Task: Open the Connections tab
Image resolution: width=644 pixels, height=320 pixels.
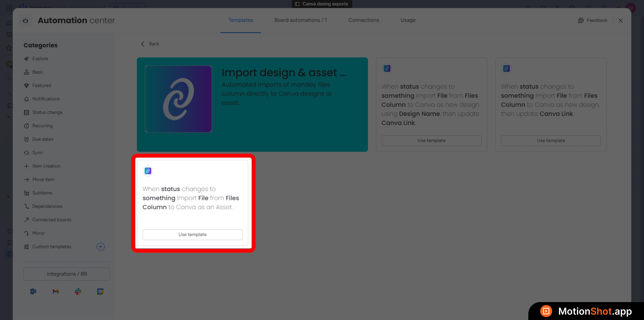Action: (363, 20)
